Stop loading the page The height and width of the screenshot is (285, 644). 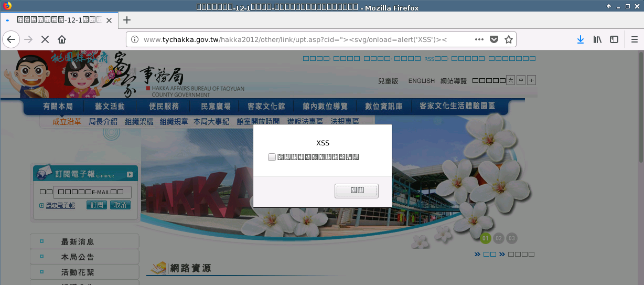pos(45,39)
